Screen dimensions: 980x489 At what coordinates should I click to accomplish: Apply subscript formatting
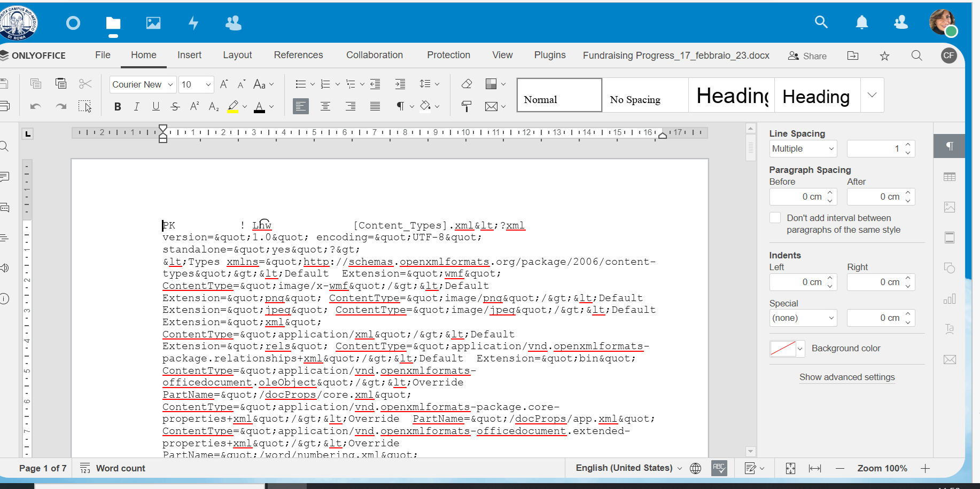click(214, 106)
